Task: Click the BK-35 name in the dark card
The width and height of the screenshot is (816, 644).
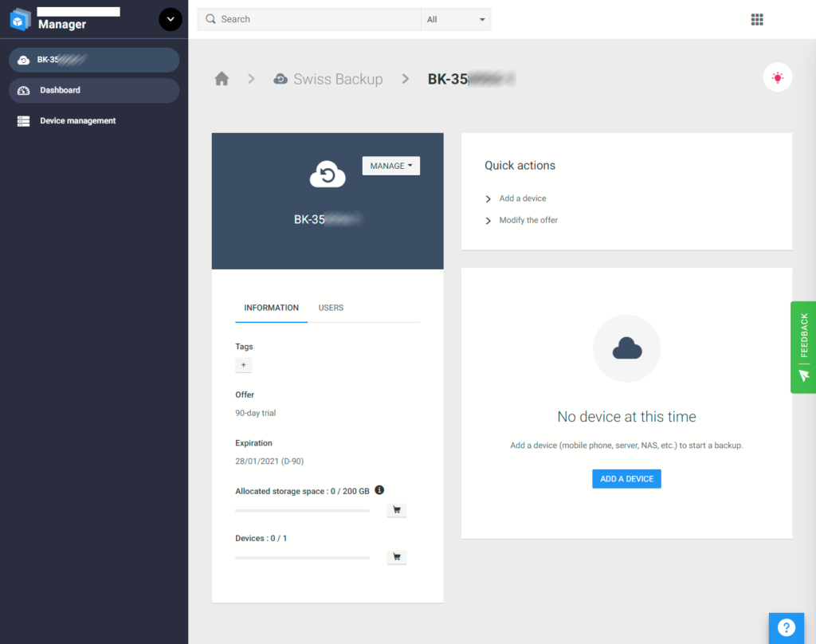Action: 328,220
